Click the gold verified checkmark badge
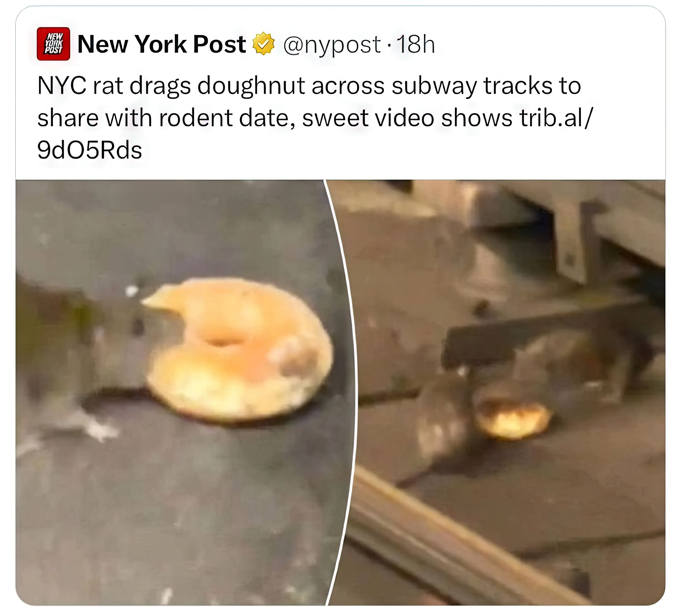 264,44
